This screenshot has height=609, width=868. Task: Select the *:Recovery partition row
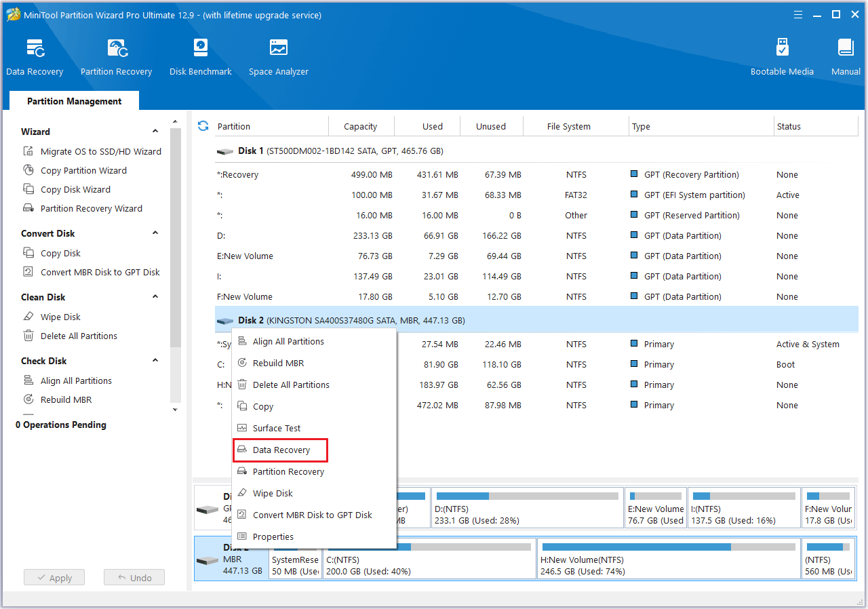pos(536,175)
